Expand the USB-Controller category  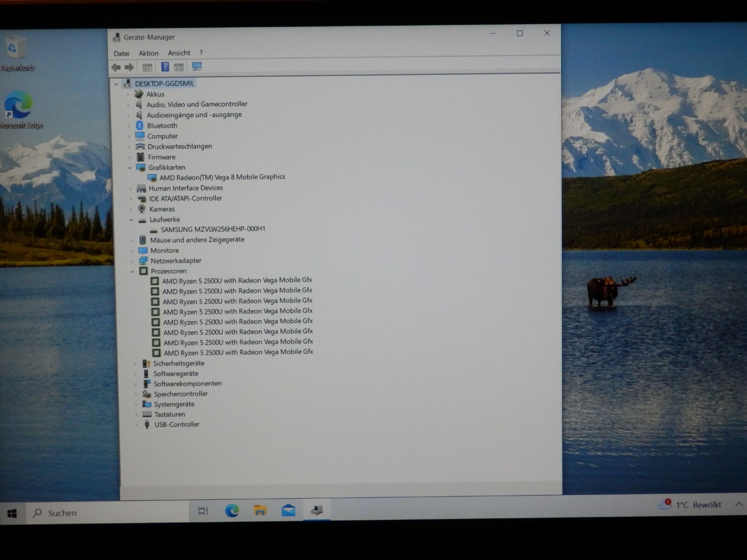[136, 425]
